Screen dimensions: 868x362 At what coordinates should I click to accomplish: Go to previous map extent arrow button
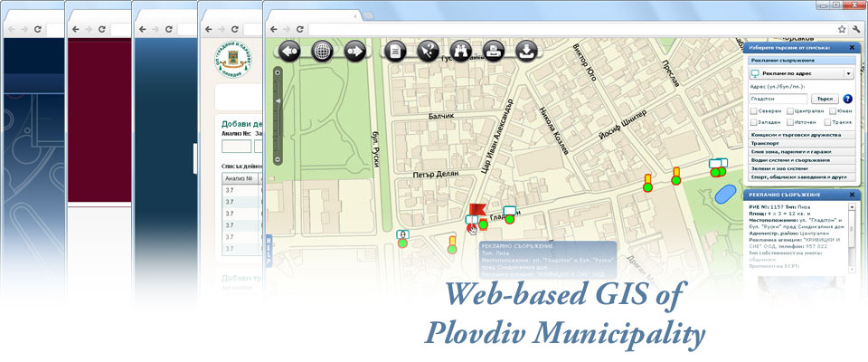pos(289,51)
